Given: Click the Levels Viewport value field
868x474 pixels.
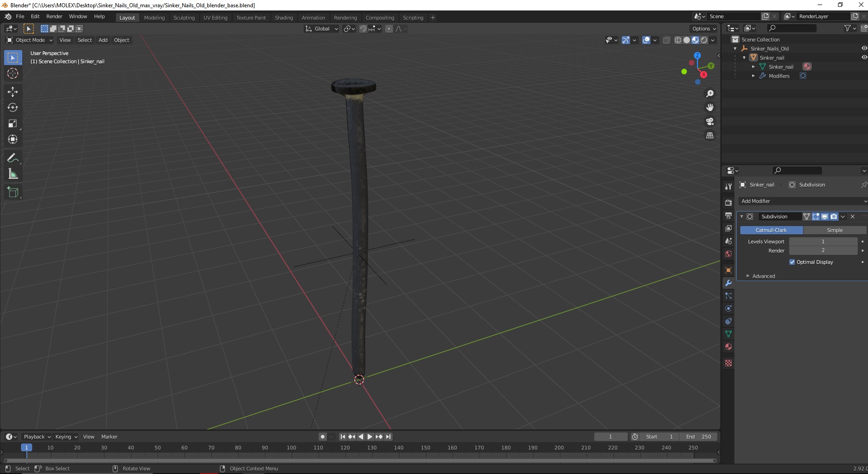Looking at the screenshot, I should [x=823, y=242].
